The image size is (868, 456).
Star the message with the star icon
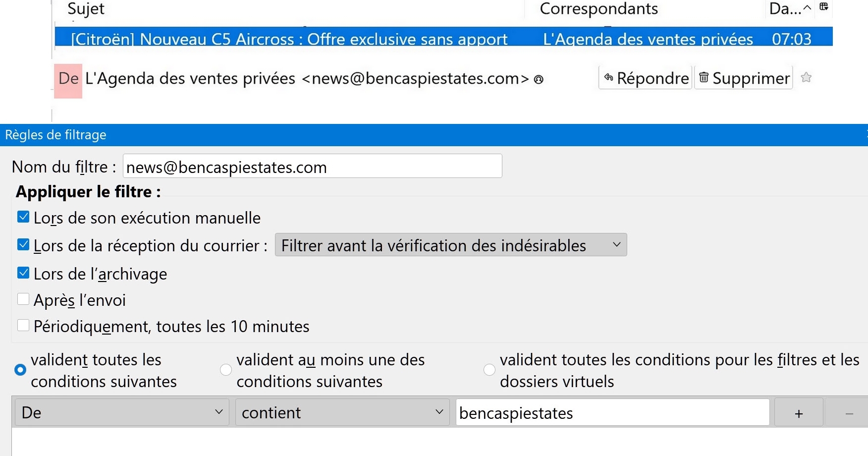click(x=806, y=78)
